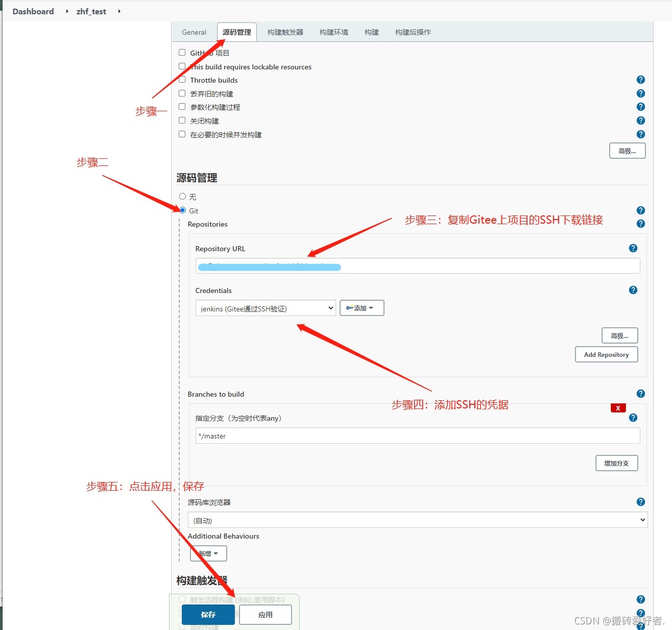Open help icon for Credentials field
The height and width of the screenshot is (630, 672).
pos(633,290)
